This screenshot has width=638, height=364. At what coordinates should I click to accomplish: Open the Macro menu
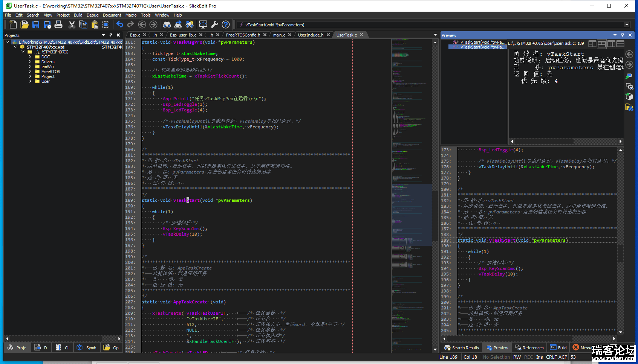click(x=131, y=15)
